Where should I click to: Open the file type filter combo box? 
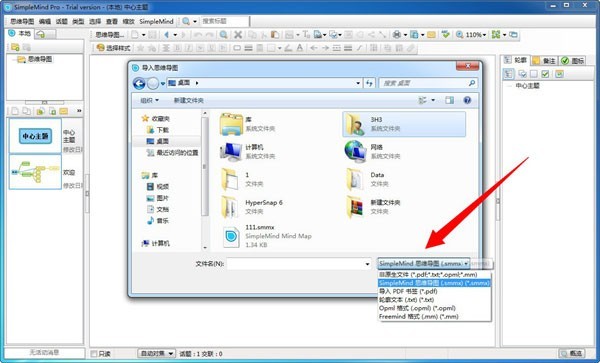423,264
